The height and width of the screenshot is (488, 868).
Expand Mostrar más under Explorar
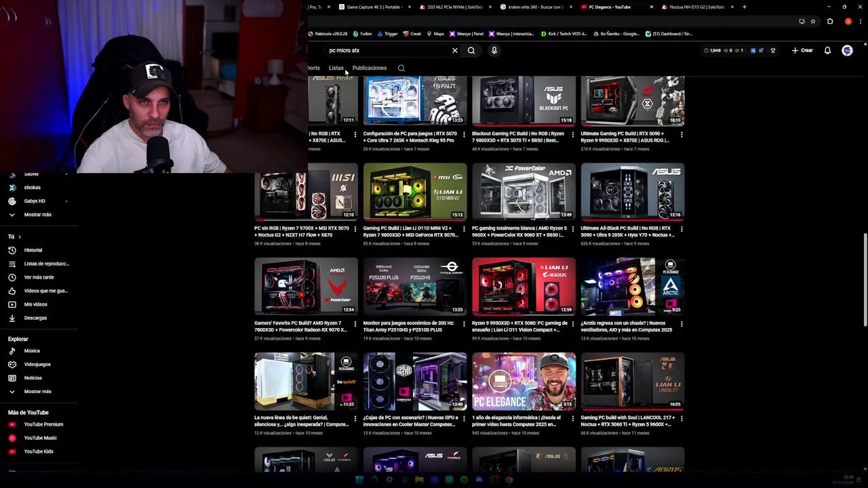pyautogui.click(x=37, y=392)
